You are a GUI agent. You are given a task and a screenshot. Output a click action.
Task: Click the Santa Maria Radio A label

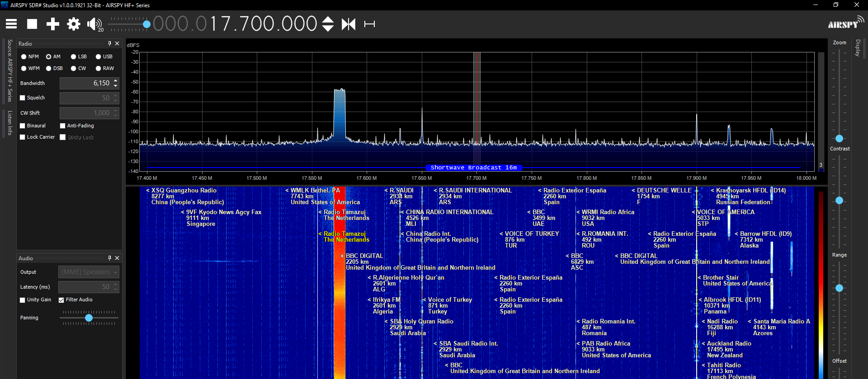[x=782, y=322]
